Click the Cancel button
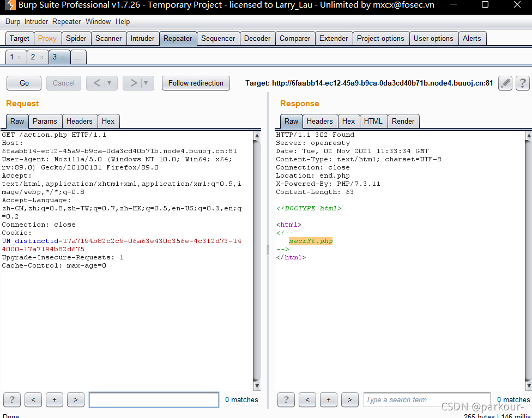 click(63, 83)
